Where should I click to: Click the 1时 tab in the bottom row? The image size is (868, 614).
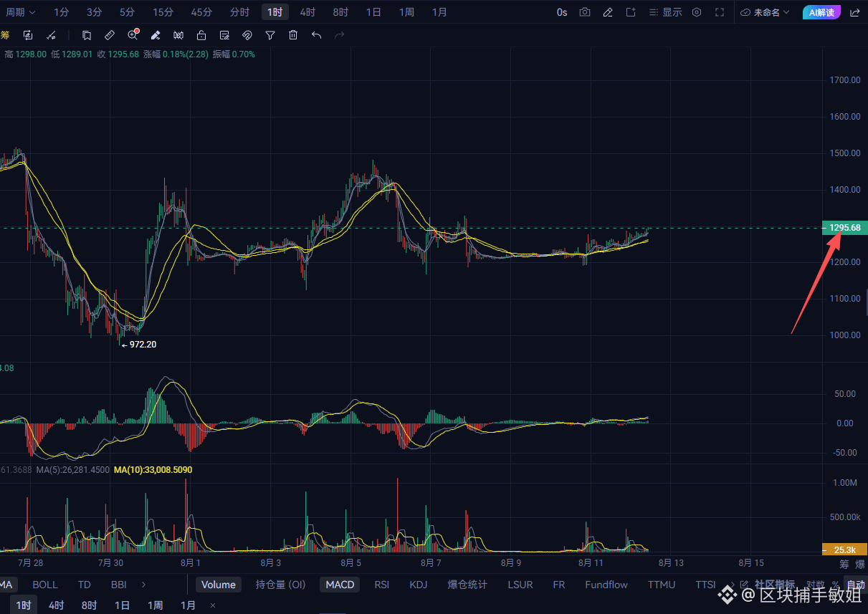coord(24,605)
